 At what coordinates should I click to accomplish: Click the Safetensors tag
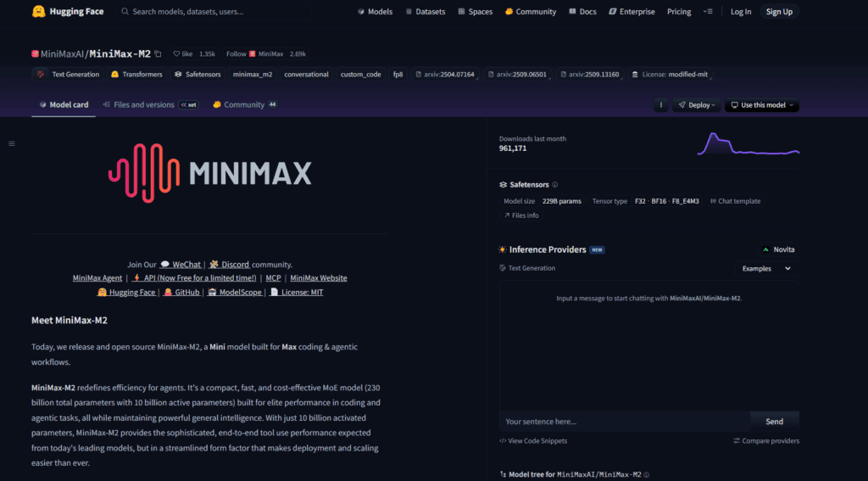click(198, 75)
